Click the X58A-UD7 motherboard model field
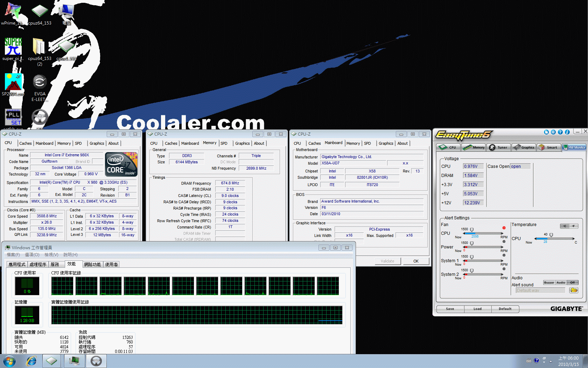 coord(353,163)
